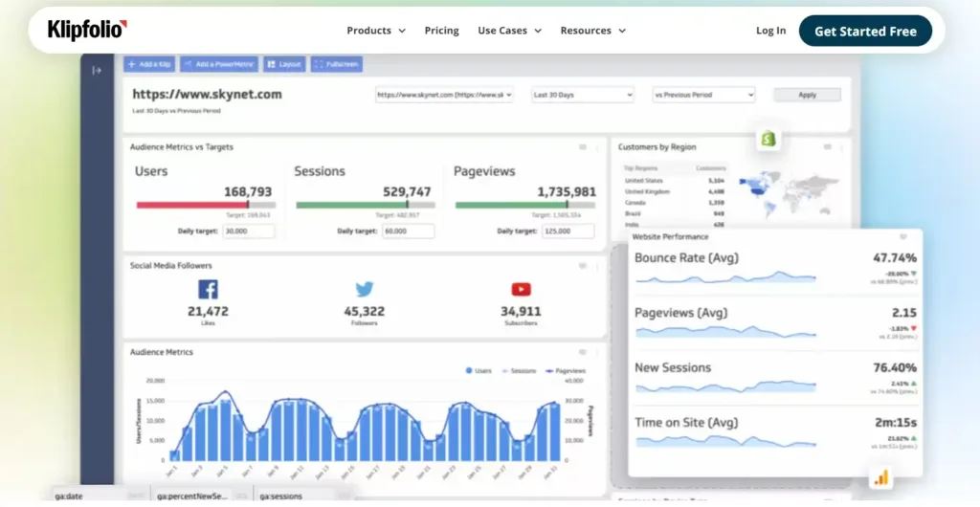This screenshot has width=980, height=507.
Task: Open Customers by Region comment icon
Action: pyautogui.click(x=828, y=147)
